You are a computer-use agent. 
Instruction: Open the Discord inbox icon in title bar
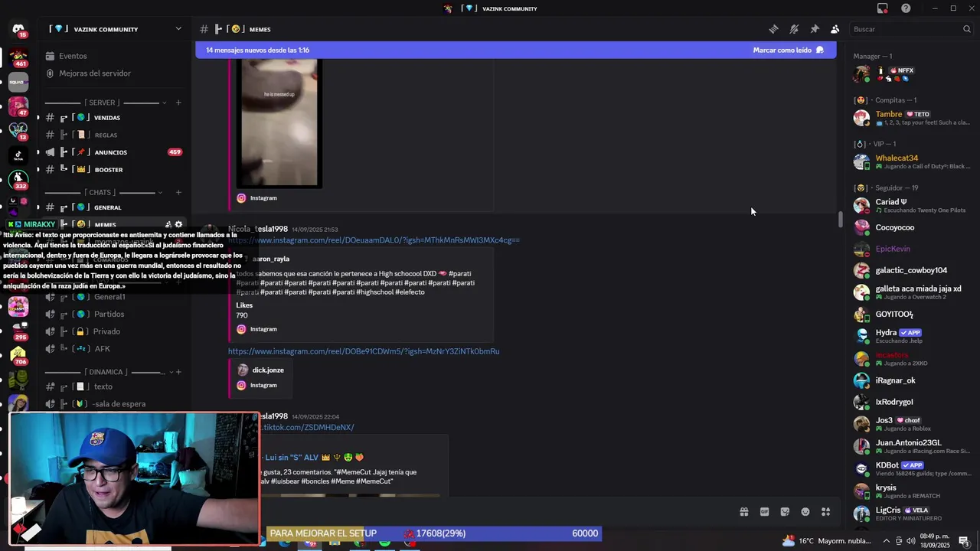(x=883, y=8)
